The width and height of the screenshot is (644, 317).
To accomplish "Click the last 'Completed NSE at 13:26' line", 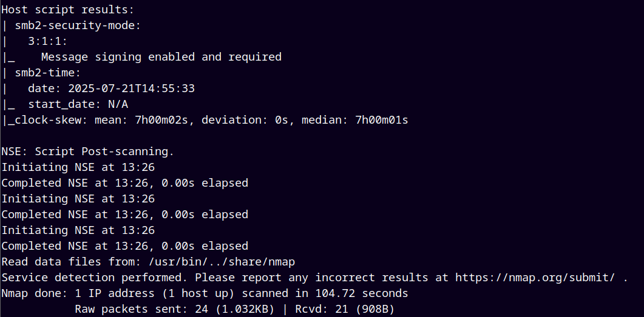I will tap(124, 246).
